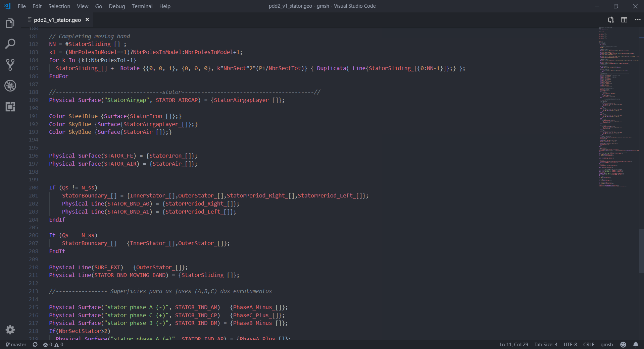The width and height of the screenshot is (644, 349).
Task: Open the Extensions view
Action: coord(10,107)
